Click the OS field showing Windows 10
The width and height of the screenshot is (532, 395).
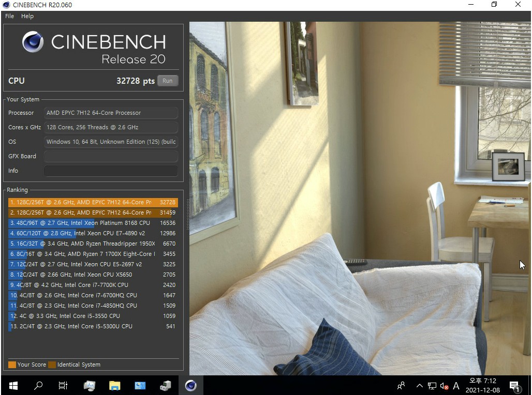(x=111, y=142)
